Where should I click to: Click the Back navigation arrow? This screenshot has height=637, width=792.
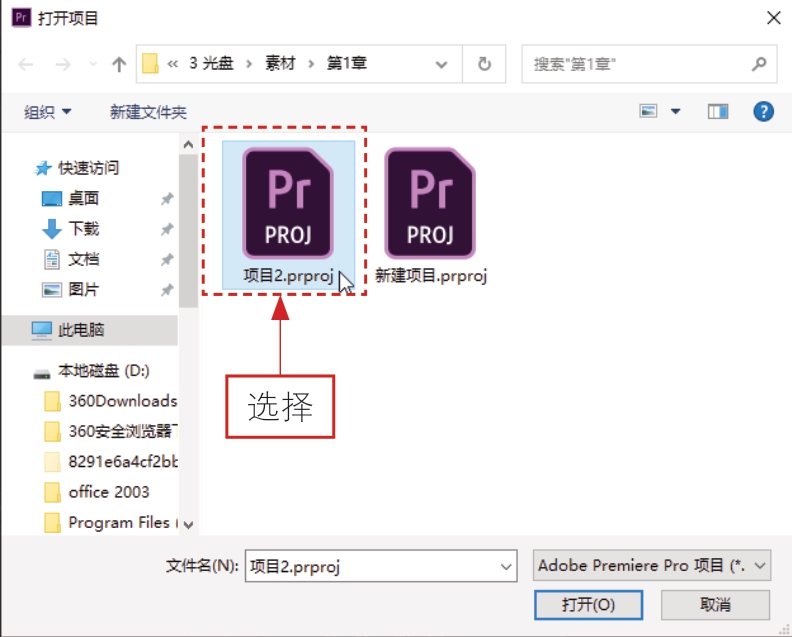pyautogui.click(x=25, y=64)
